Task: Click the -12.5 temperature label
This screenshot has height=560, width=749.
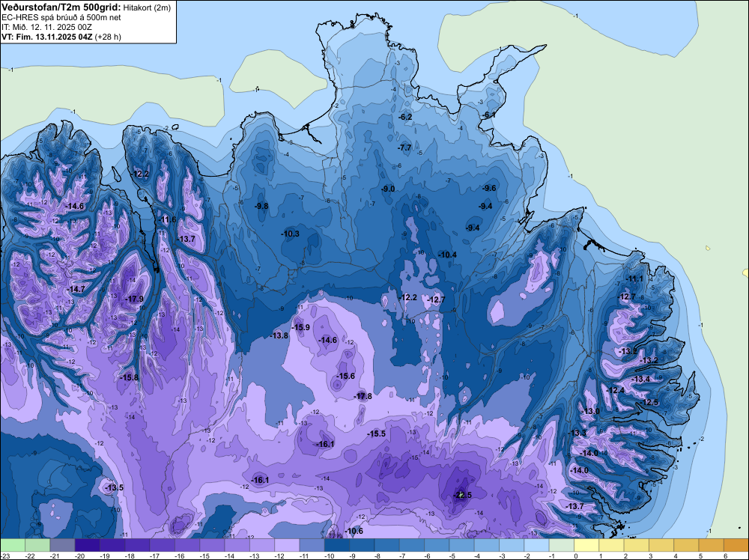Action: coord(649,403)
